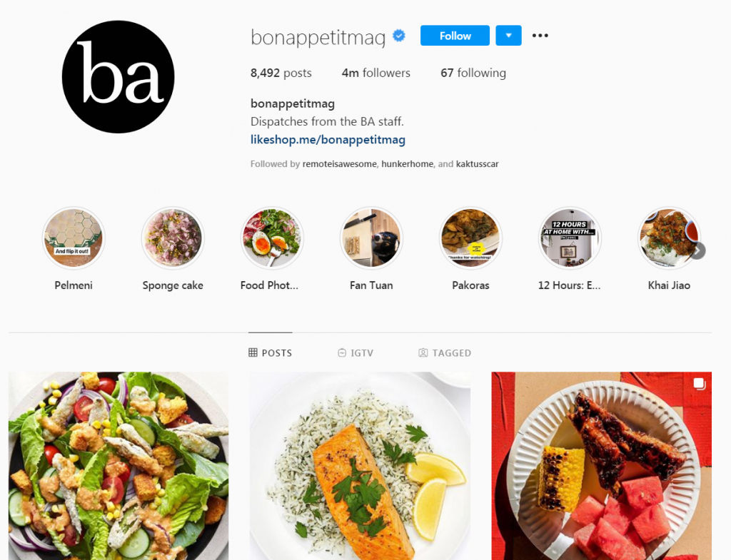Switch to the TAGGED tab
731x560 pixels.
point(445,352)
